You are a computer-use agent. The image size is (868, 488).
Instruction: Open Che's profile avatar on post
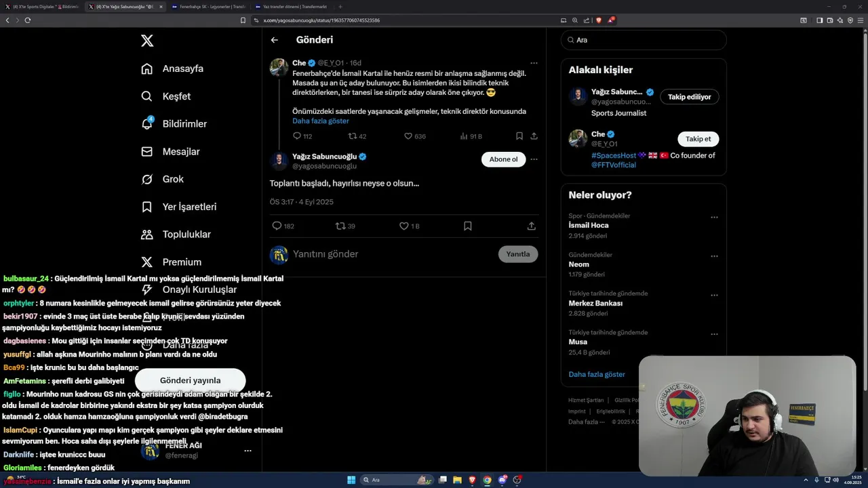[279, 67]
